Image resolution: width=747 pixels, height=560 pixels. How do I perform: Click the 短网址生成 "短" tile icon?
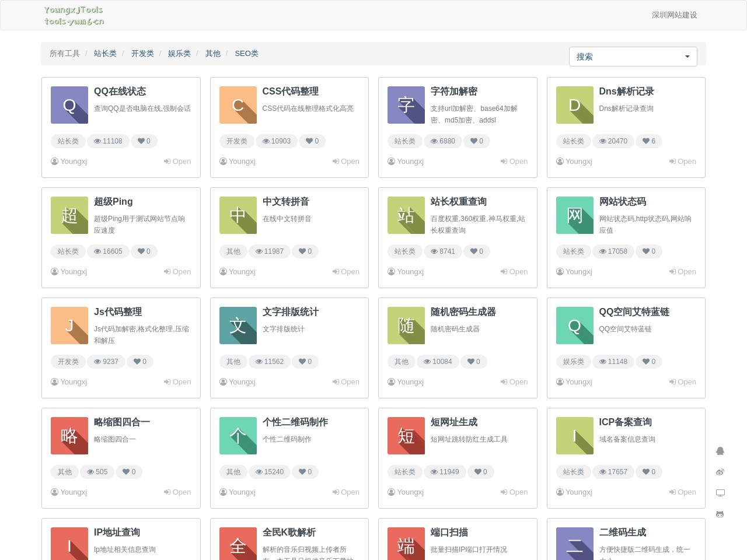coord(406,436)
